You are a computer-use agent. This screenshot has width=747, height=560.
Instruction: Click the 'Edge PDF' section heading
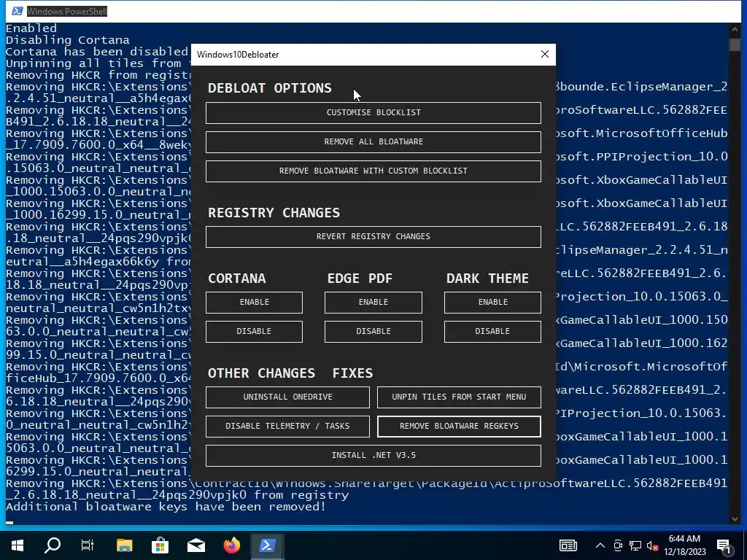click(360, 278)
